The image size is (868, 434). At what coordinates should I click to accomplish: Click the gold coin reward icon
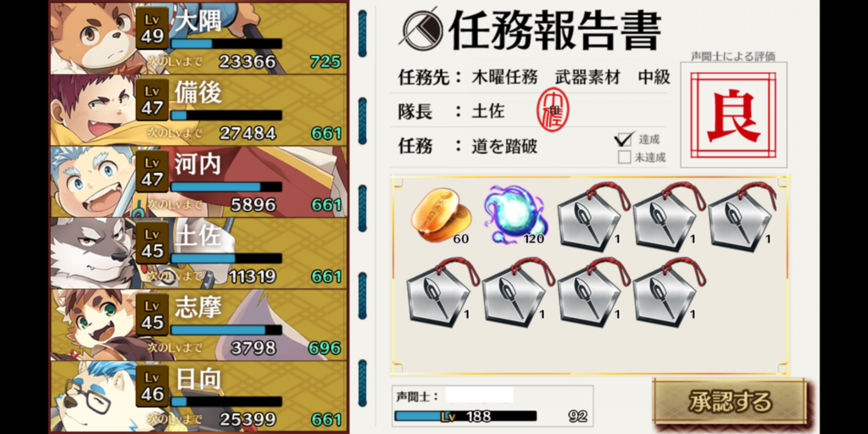tap(441, 215)
